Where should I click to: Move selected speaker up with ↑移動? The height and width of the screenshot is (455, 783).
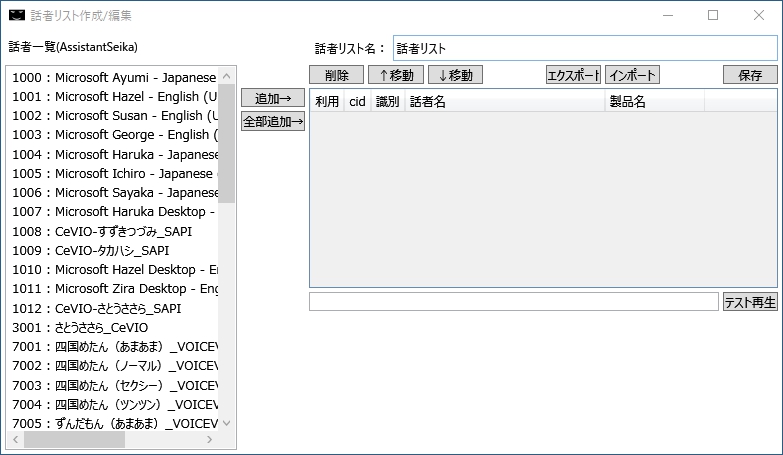[x=396, y=75]
